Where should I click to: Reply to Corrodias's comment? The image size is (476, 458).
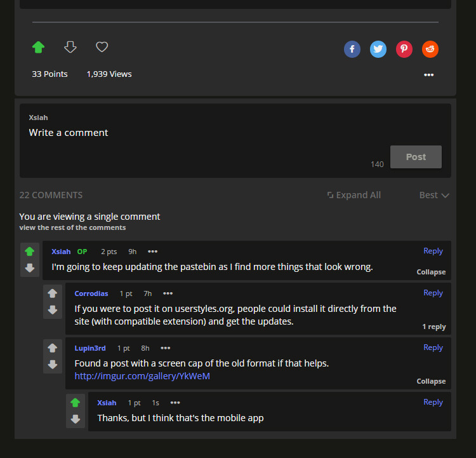pyautogui.click(x=433, y=293)
